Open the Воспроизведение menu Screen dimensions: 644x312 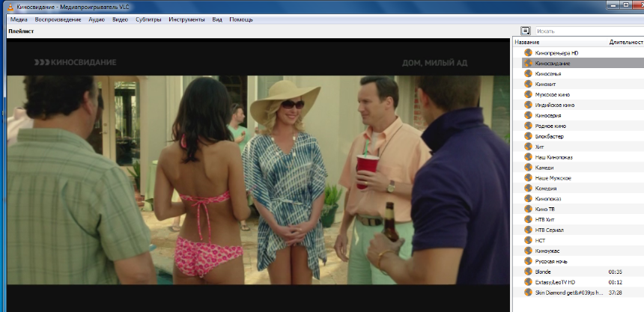(x=58, y=19)
